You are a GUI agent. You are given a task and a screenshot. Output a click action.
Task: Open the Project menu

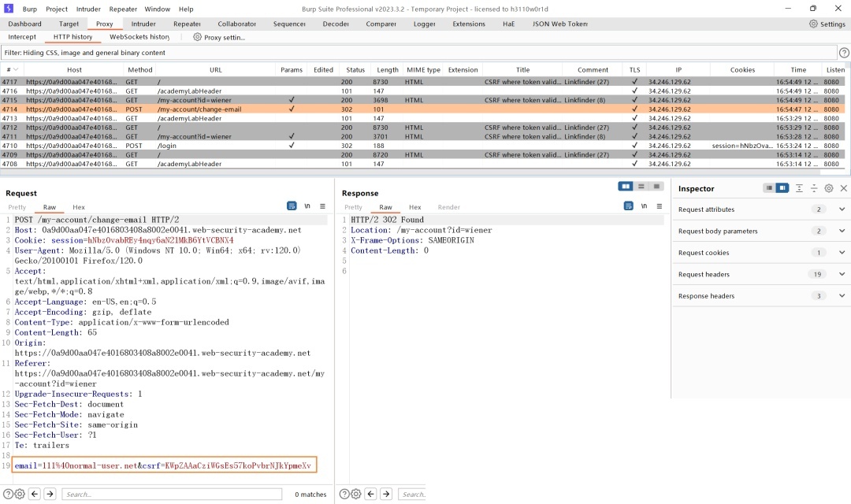click(57, 9)
